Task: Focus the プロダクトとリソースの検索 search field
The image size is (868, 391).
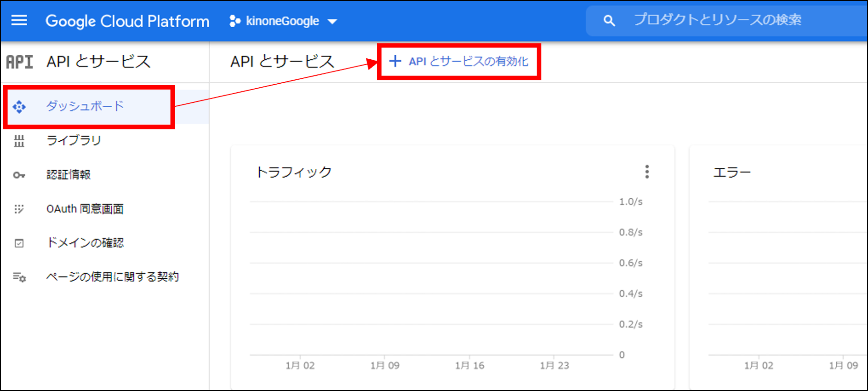Action: coord(727,20)
